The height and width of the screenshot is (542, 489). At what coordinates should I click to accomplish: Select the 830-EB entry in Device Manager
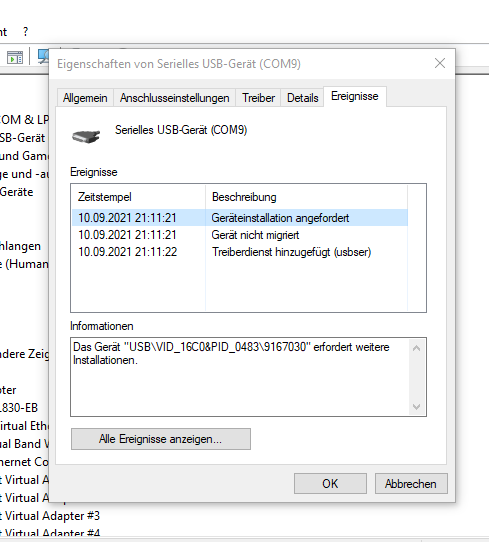tap(19, 408)
